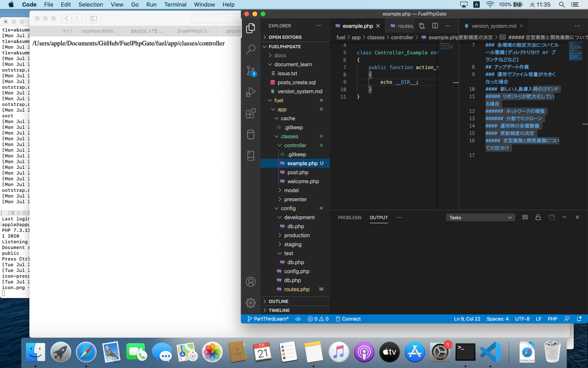Open App Store from the Dock
The image size is (588, 368).
click(415, 352)
